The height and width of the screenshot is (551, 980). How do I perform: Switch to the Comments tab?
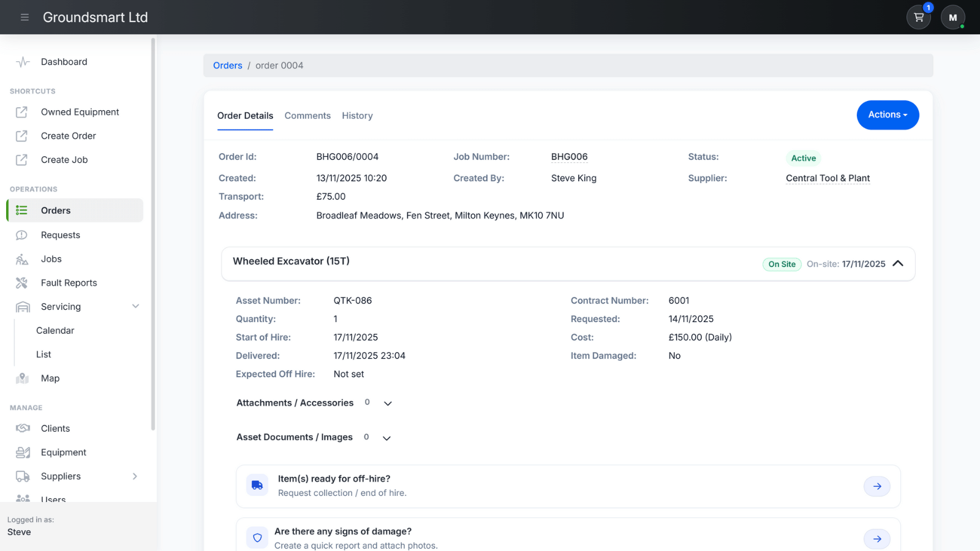point(307,116)
